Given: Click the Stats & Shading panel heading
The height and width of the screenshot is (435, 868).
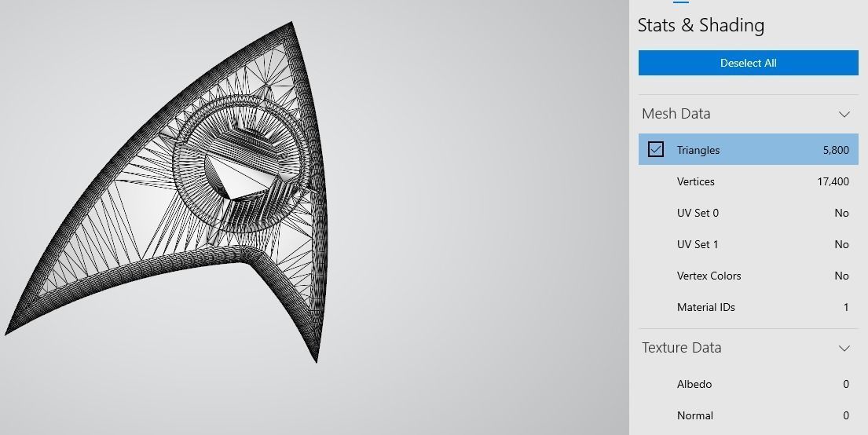Looking at the screenshot, I should tap(701, 25).
